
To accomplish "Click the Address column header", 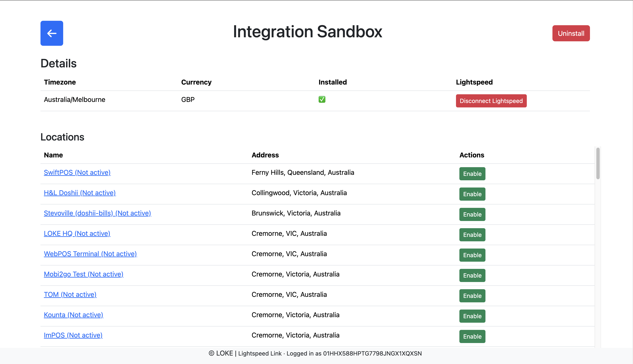I will pyautogui.click(x=265, y=155).
